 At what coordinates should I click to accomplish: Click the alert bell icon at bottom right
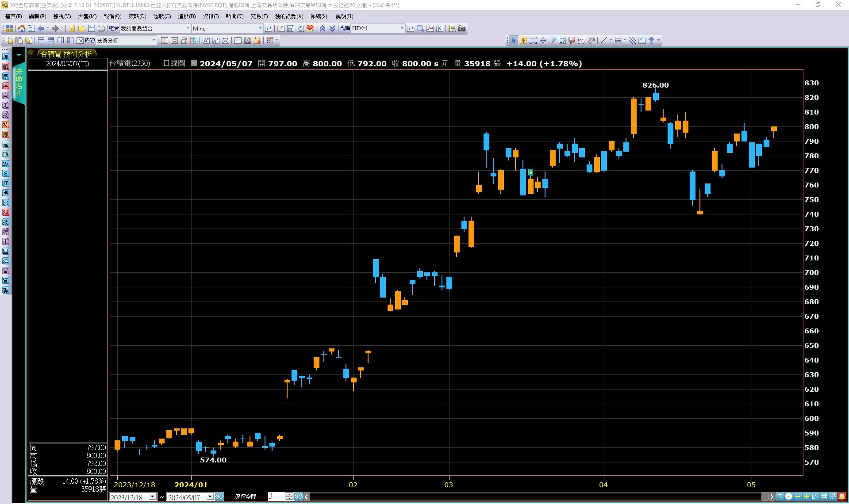click(842, 496)
